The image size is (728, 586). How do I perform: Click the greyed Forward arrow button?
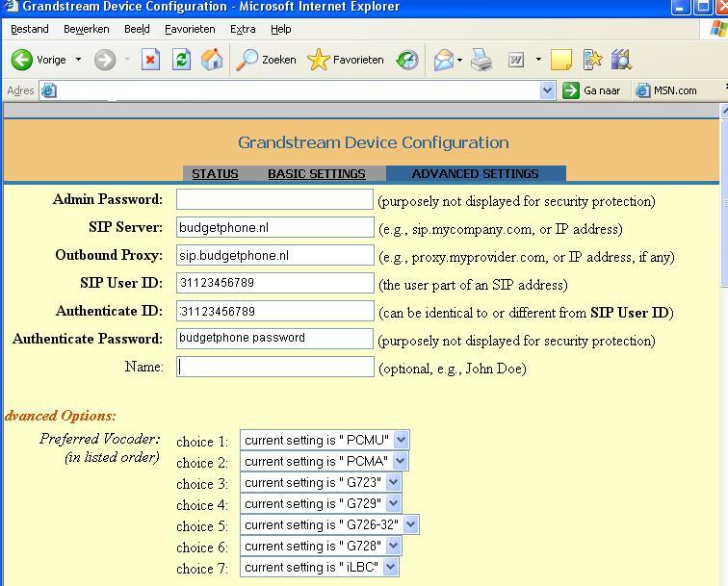[105, 60]
